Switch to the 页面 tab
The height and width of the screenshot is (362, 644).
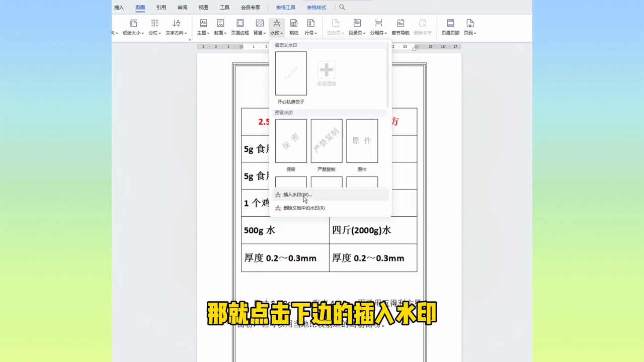click(140, 8)
